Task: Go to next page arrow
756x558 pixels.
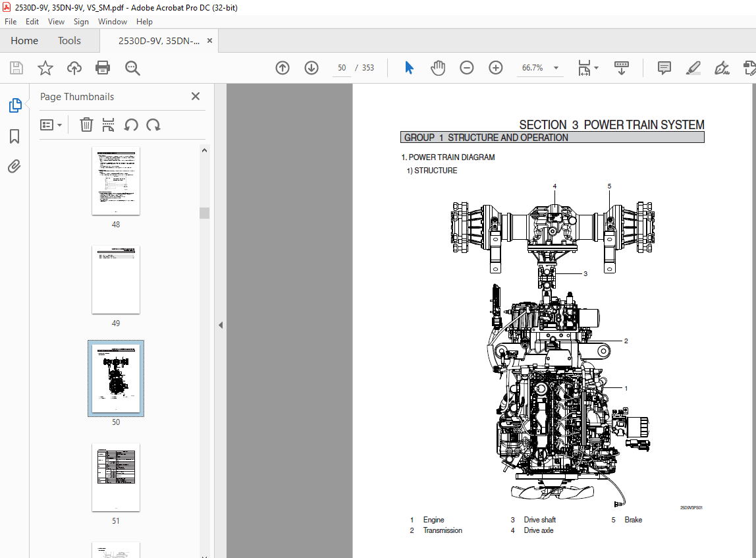Action: [x=311, y=68]
